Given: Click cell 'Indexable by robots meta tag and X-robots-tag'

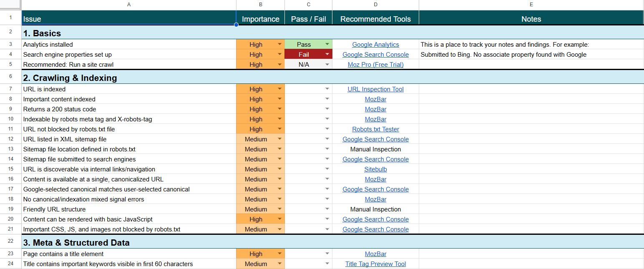Looking at the screenshot, I should 128,119.
